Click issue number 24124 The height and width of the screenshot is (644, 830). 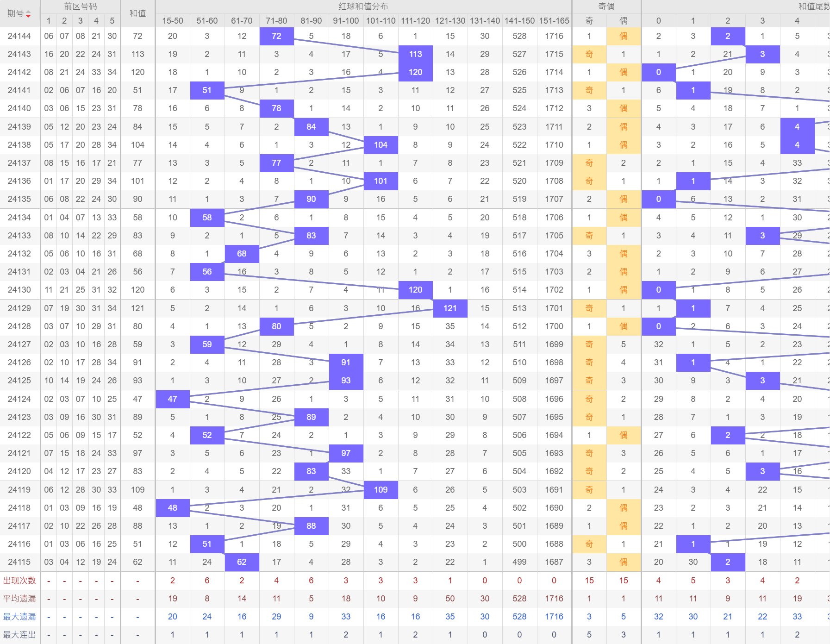19,399
